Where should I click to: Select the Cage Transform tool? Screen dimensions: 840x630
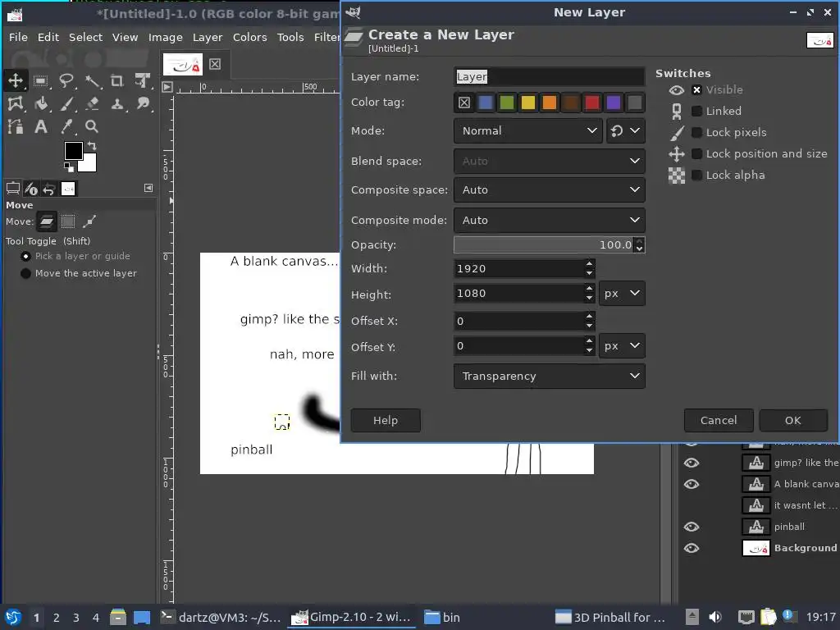(x=16, y=103)
